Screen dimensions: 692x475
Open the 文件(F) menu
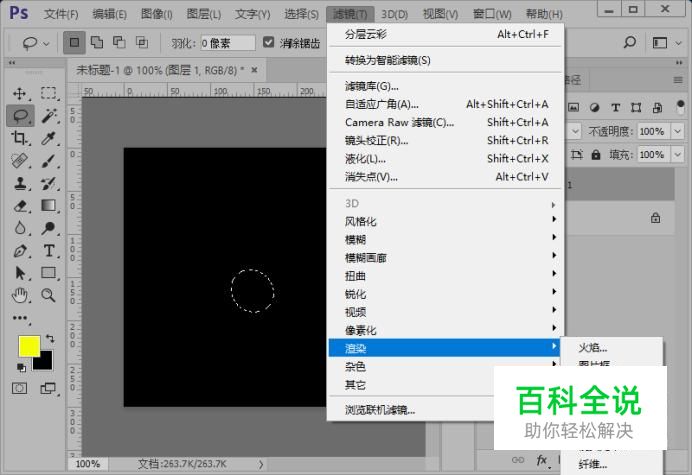pos(61,14)
